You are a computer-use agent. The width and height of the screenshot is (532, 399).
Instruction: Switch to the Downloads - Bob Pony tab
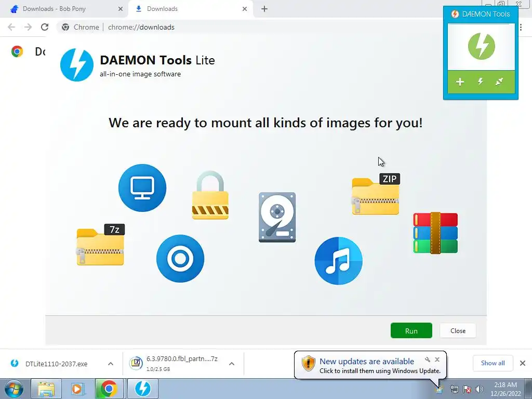click(x=64, y=9)
